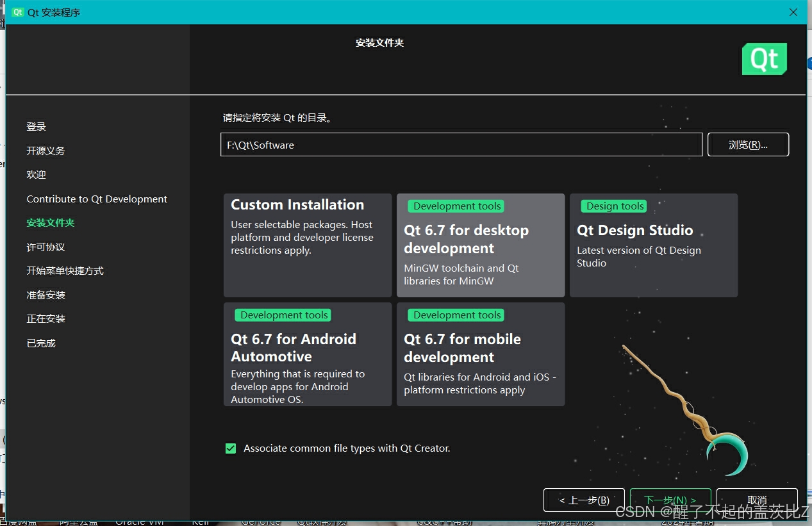The height and width of the screenshot is (526, 812).
Task: Toggle Associate common file types checkbox
Action: pyautogui.click(x=231, y=448)
